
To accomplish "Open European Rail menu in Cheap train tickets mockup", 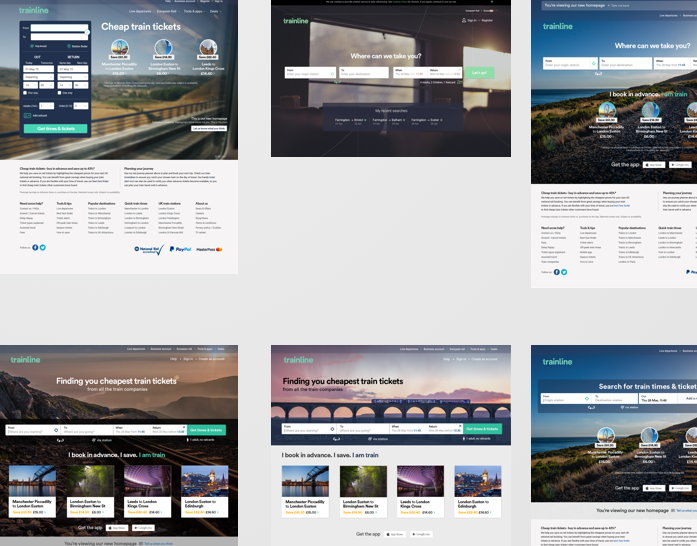I will click(x=168, y=11).
